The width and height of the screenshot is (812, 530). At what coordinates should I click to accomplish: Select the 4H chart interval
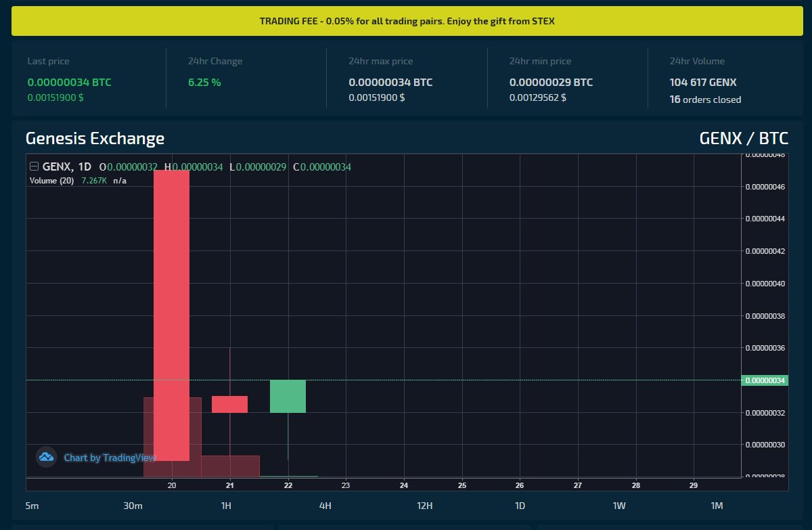coord(325,506)
